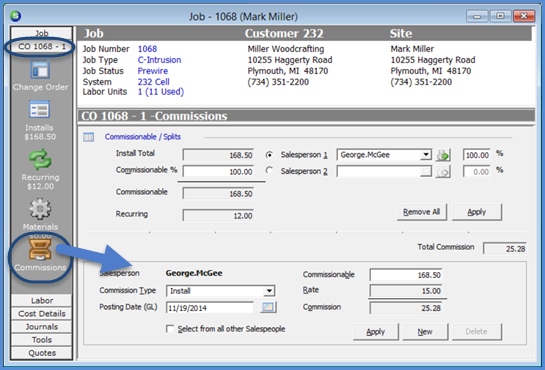545x370 pixels.
Task: Open the Materials gear icon in the sidebar
Action: pyautogui.click(x=40, y=209)
